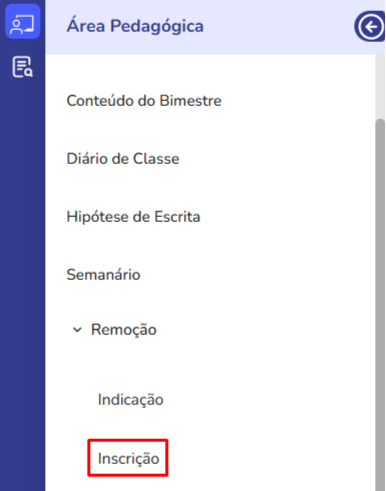The height and width of the screenshot is (491, 386).
Task: Click the Indicação submenu link
Action: click(130, 400)
